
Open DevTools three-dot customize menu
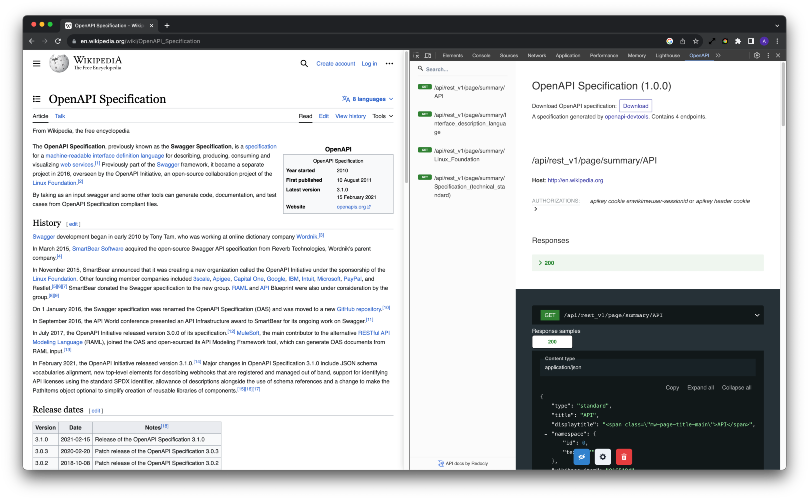768,55
